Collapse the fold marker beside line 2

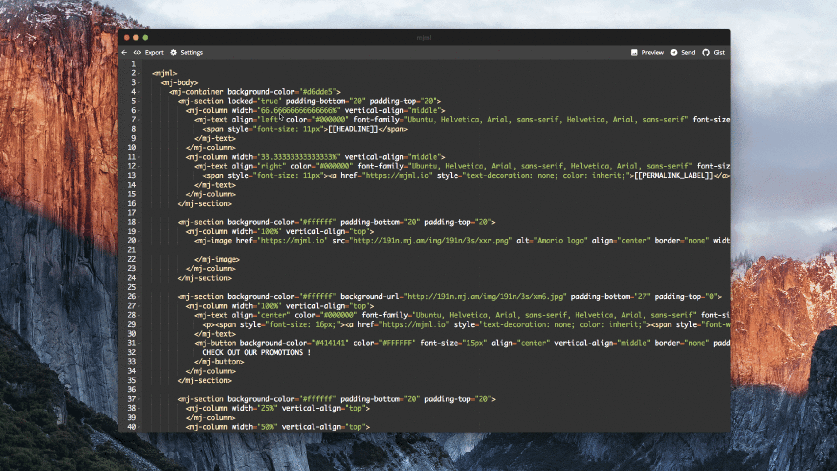tap(140, 73)
